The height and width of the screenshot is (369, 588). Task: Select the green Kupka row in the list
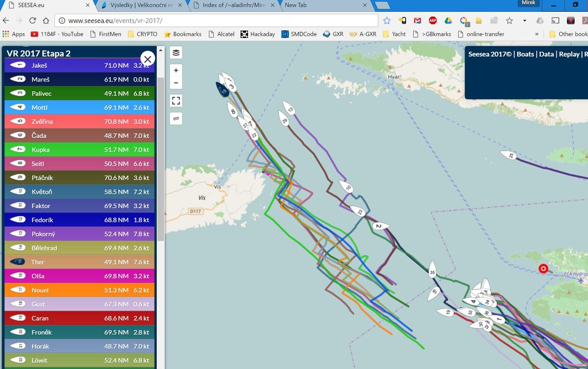click(x=79, y=150)
